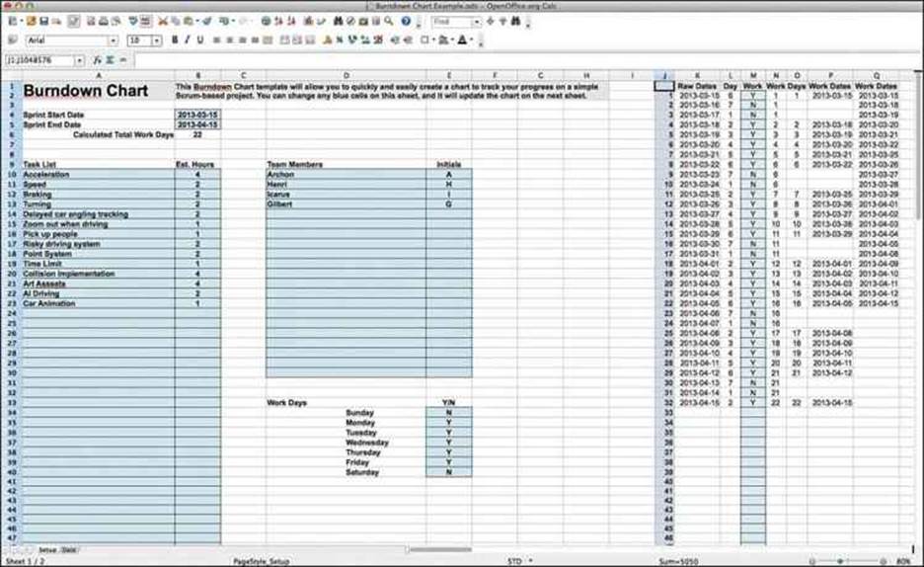This screenshot has width=924, height=567.
Task: Toggle Underline formatting
Action: [x=200, y=40]
